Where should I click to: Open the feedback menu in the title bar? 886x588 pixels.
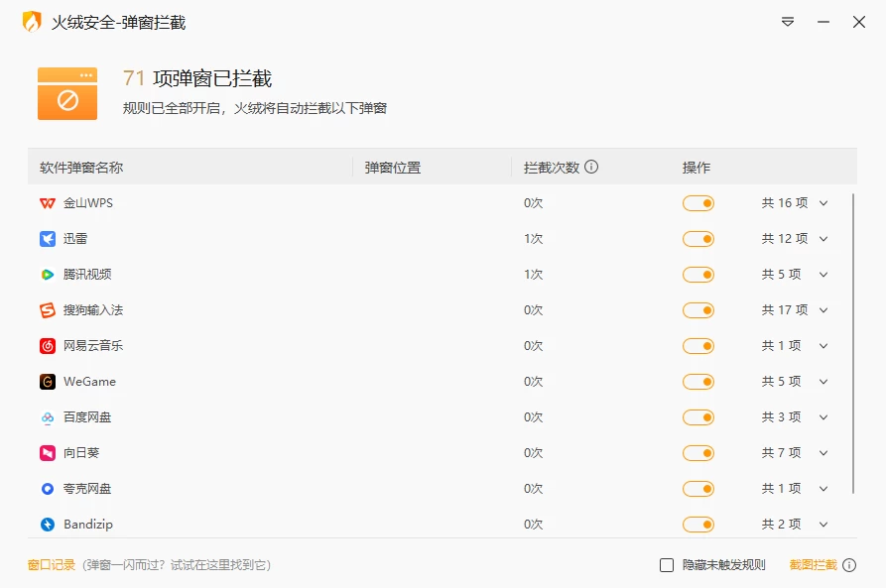tap(787, 21)
